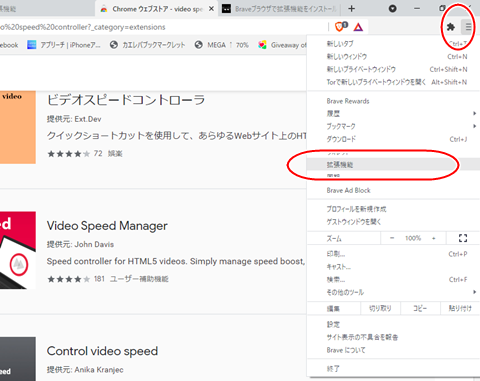This screenshot has width=480, height=381.
Task: Open the Control video speed extension title
Action: coord(102,351)
